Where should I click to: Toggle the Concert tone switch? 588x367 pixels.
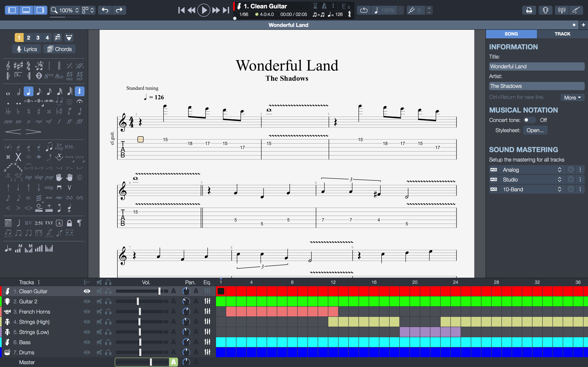click(529, 120)
